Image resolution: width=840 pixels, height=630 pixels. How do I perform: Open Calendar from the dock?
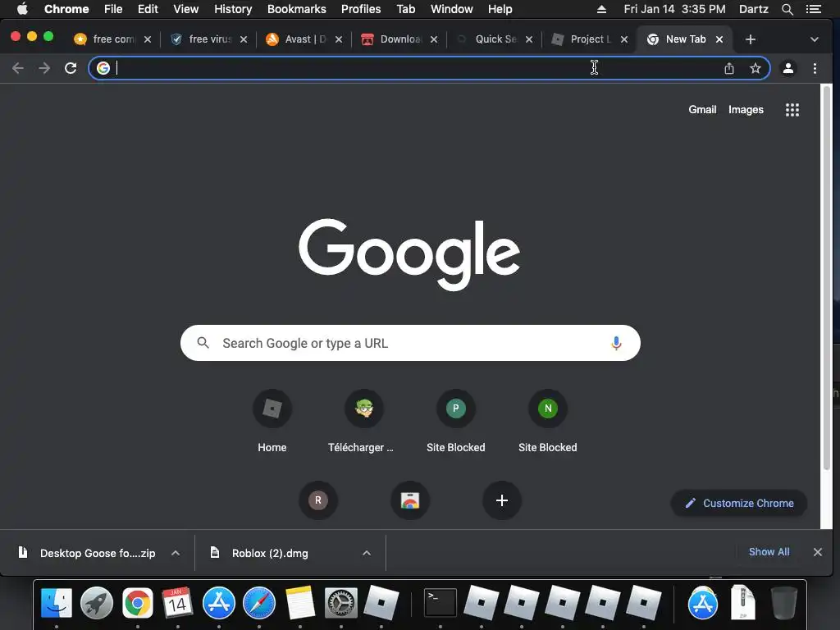177,603
